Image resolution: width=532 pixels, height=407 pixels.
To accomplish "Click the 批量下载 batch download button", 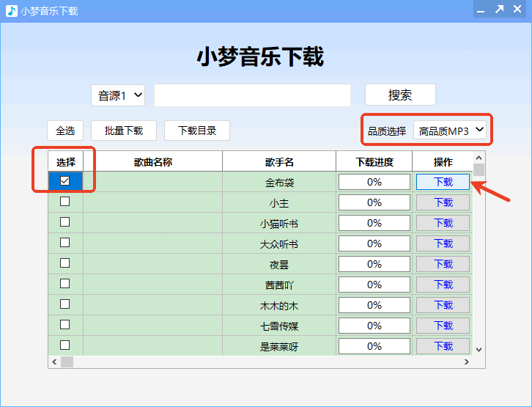I will [124, 131].
